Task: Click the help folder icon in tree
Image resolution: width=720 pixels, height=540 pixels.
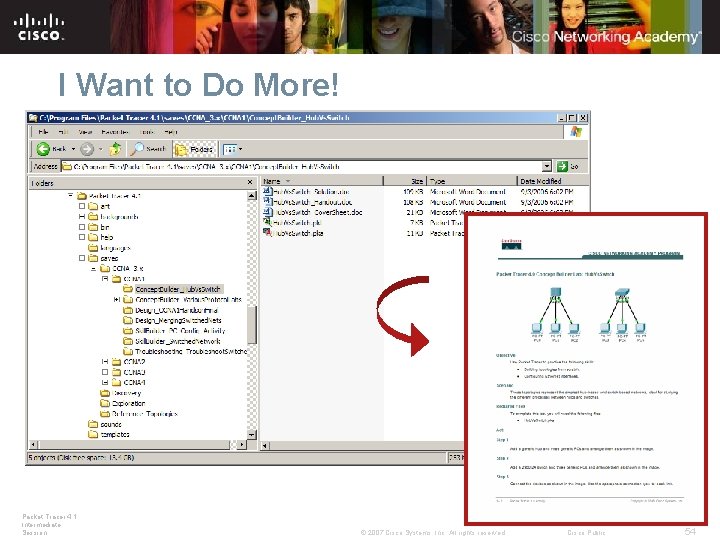Action: [x=93, y=237]
